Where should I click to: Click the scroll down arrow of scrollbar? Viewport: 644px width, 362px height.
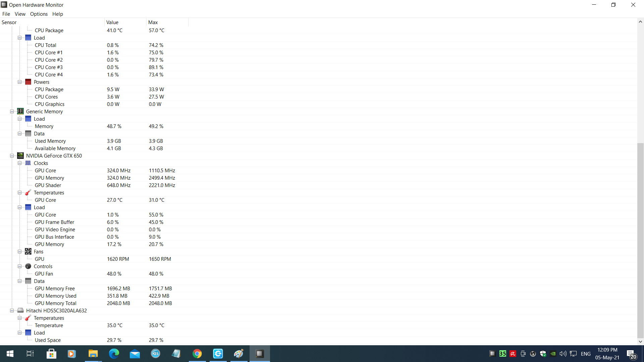pos(640,342)
